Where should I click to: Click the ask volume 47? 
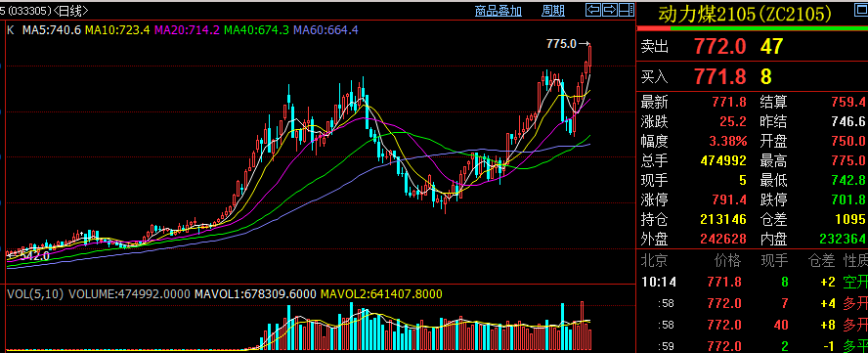point(771,47)
